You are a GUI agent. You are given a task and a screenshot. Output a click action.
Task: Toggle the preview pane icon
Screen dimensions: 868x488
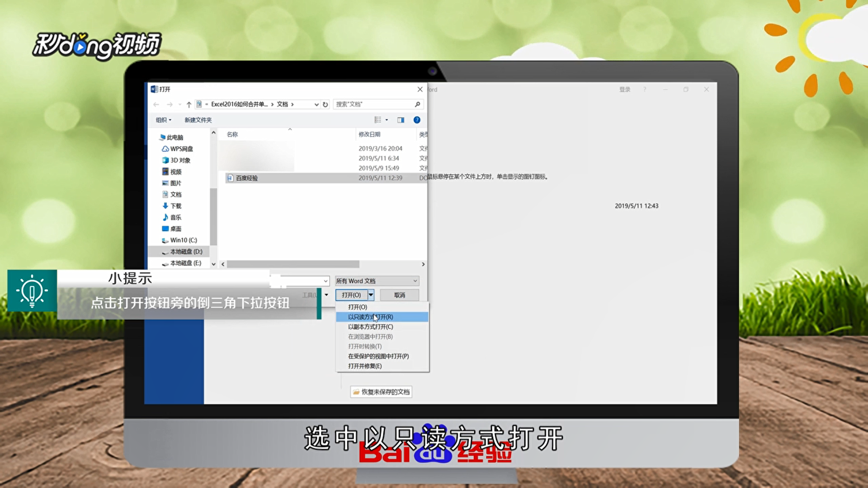pyautogui.click(x=401, y=120)
